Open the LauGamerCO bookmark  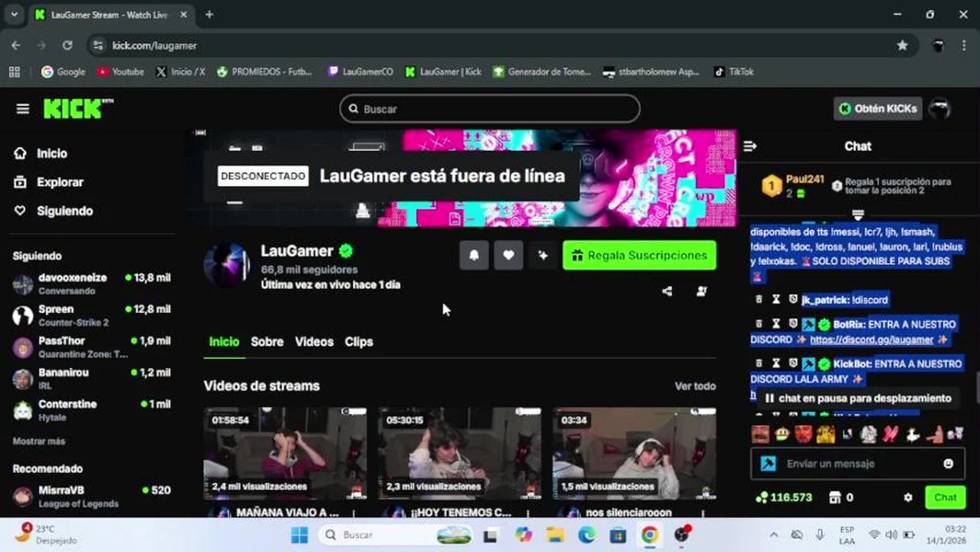pos(360,71)
